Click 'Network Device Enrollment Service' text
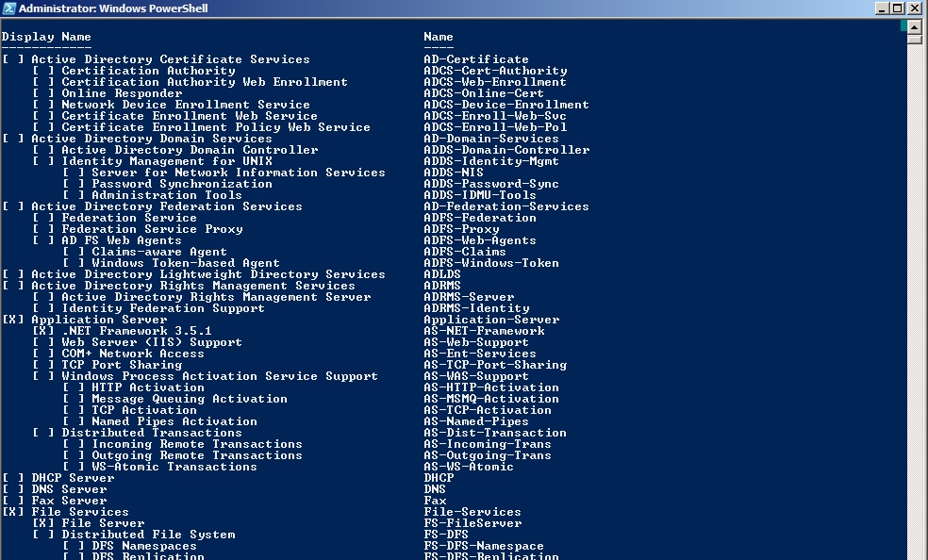This screenshot has width=928, height=560. (x=186, y=105)
